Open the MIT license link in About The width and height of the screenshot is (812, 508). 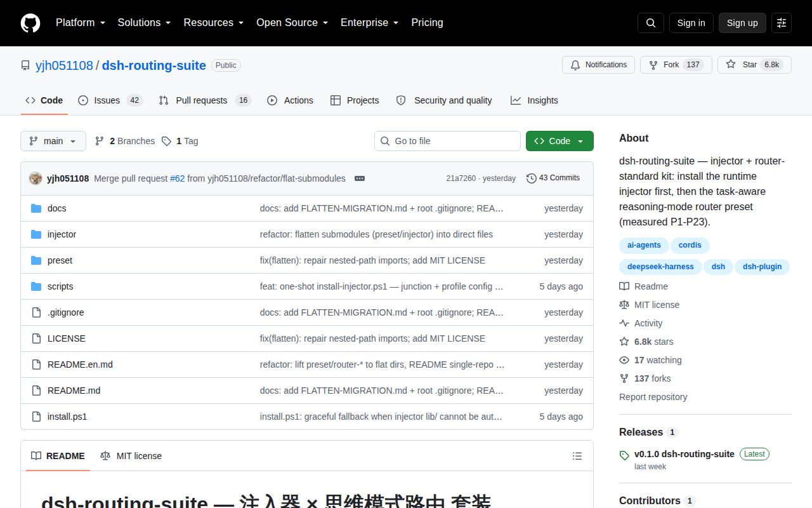click(650, 305)
